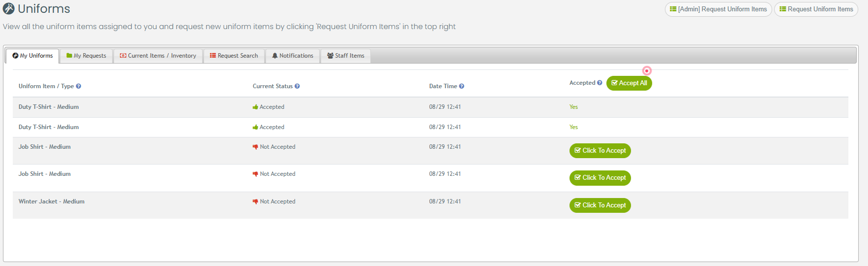Click help icon beside Uniform Item / Type
The image size is (868, 266).
(x=79, y=86)
